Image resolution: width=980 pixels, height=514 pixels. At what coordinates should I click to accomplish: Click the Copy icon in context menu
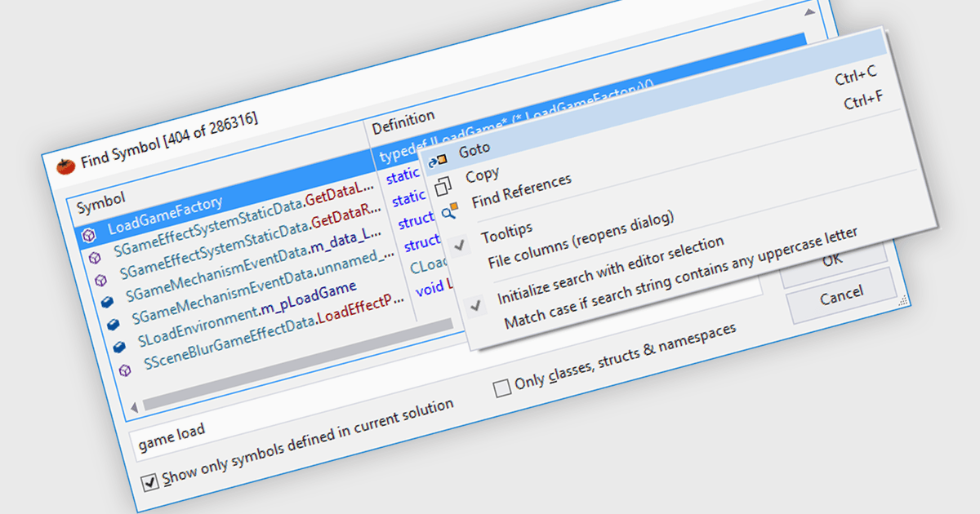[x=443, y=186]
